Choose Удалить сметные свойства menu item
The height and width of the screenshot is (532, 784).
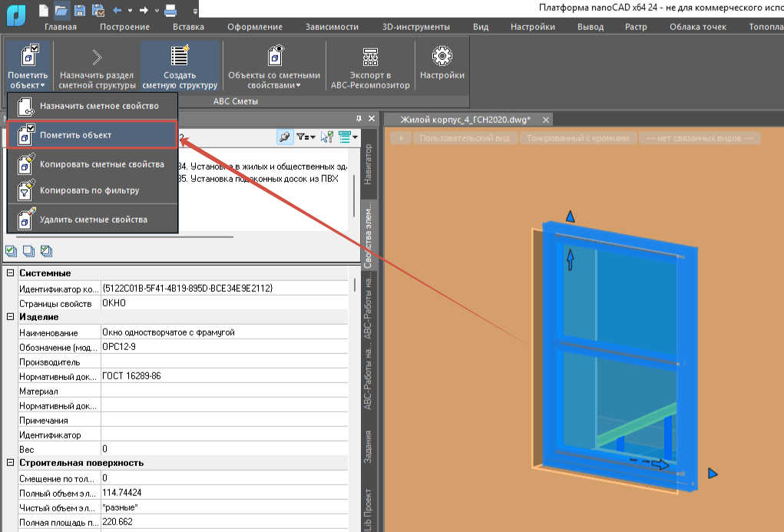point(92,220)
